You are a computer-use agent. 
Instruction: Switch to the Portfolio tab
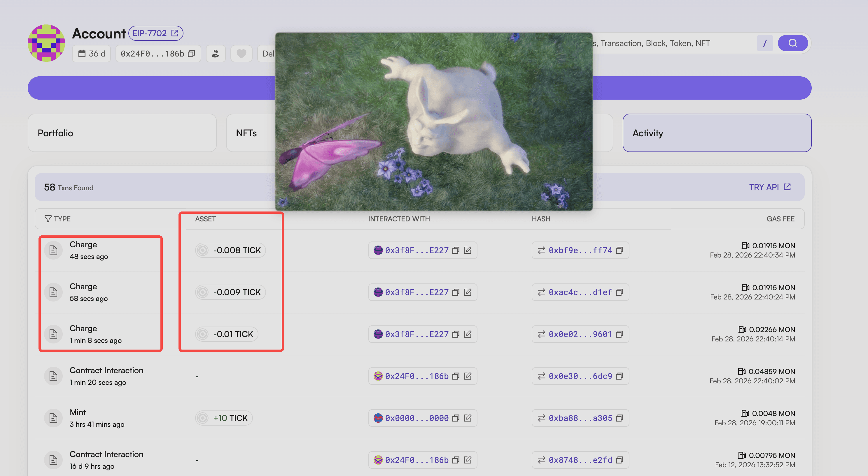122,133
